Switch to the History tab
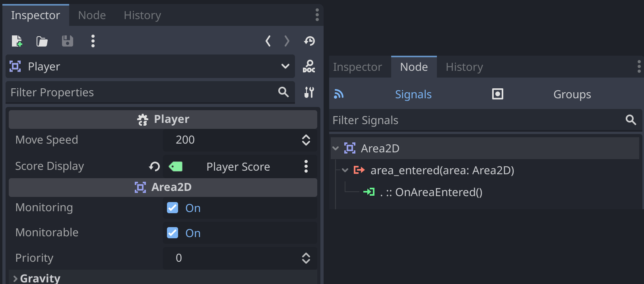This screenshot has width=644, height=284. point(464,67)
